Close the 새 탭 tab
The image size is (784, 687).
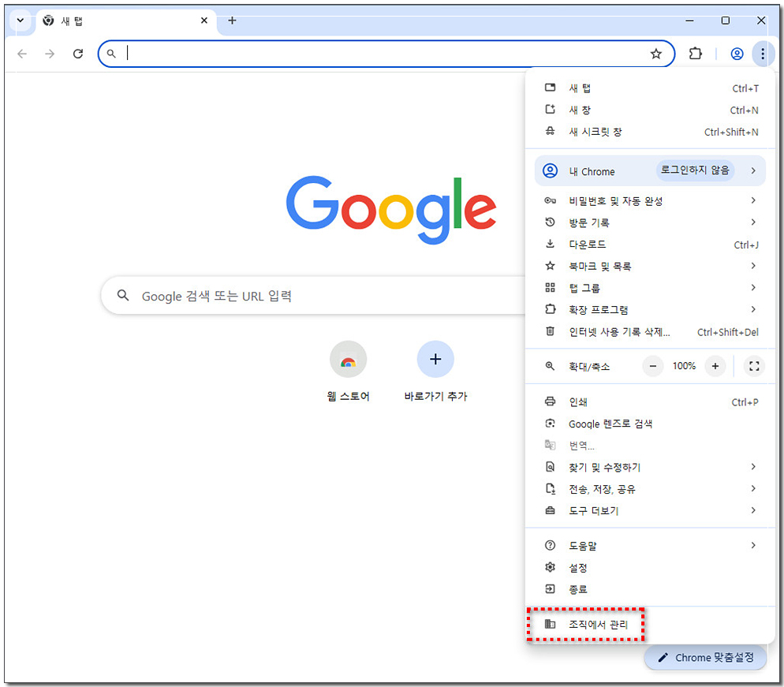[x=204, y=21]
